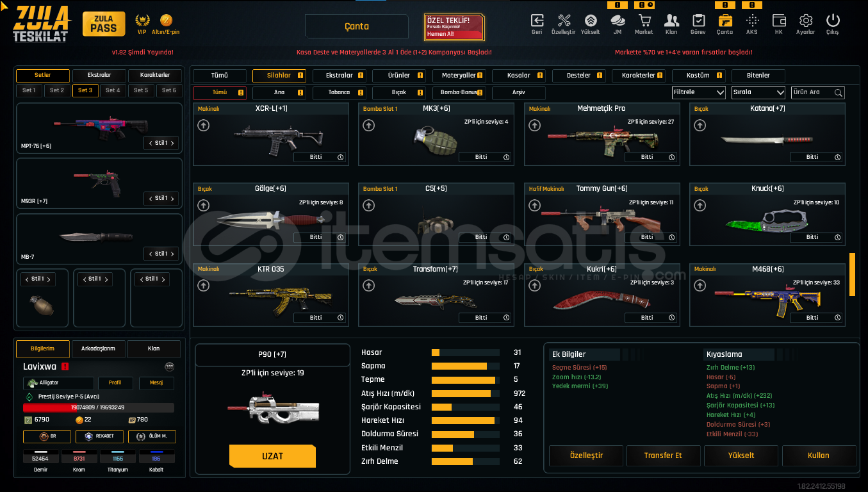
Task: Click upgrade arrow on Katana[+7] card
Action: tap(700, 126)
